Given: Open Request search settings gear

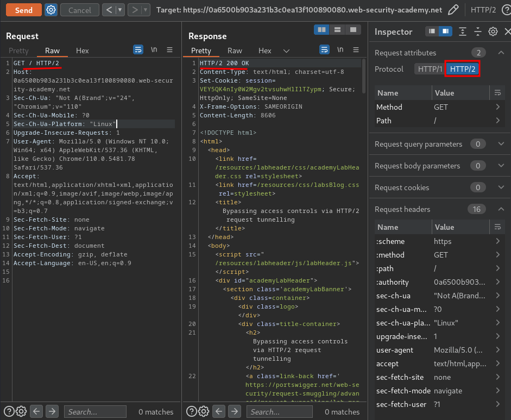Looking at the screenshot, I should (x=21, y=411).
